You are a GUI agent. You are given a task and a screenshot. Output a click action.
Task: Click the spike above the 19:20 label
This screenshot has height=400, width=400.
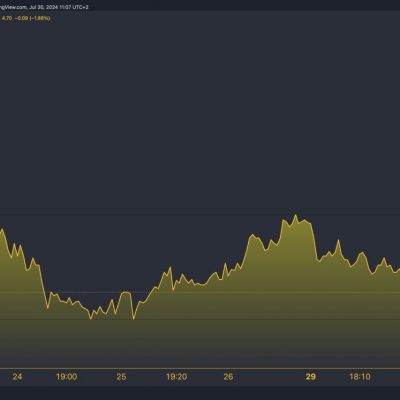point(170,267)
